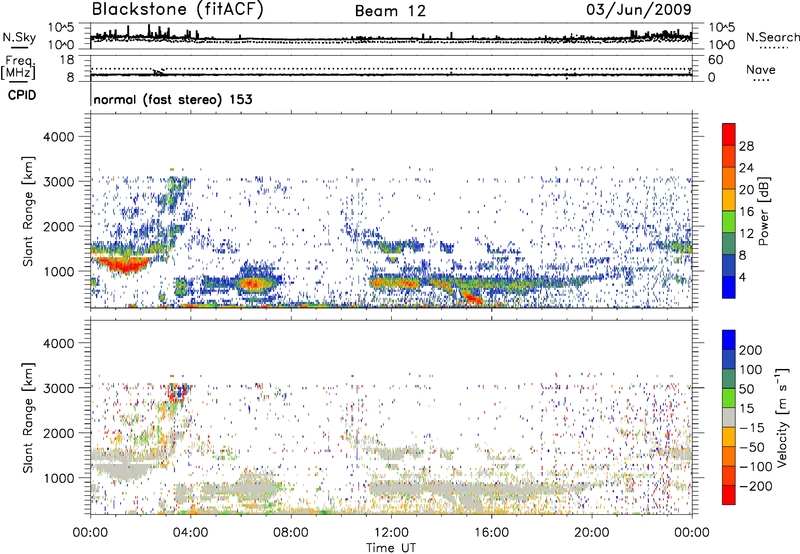Click the red-blue velocity patch near 3000 km

[177, 393]
